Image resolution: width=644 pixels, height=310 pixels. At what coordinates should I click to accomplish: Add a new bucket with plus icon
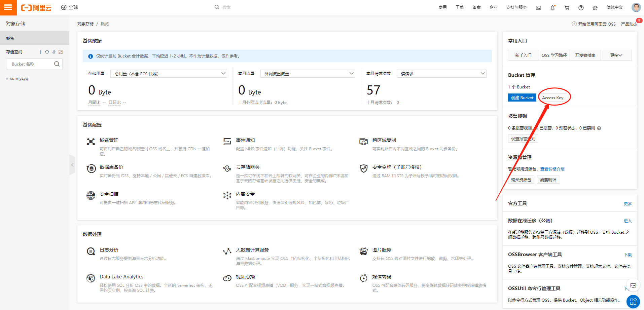(x=40, y=52)
